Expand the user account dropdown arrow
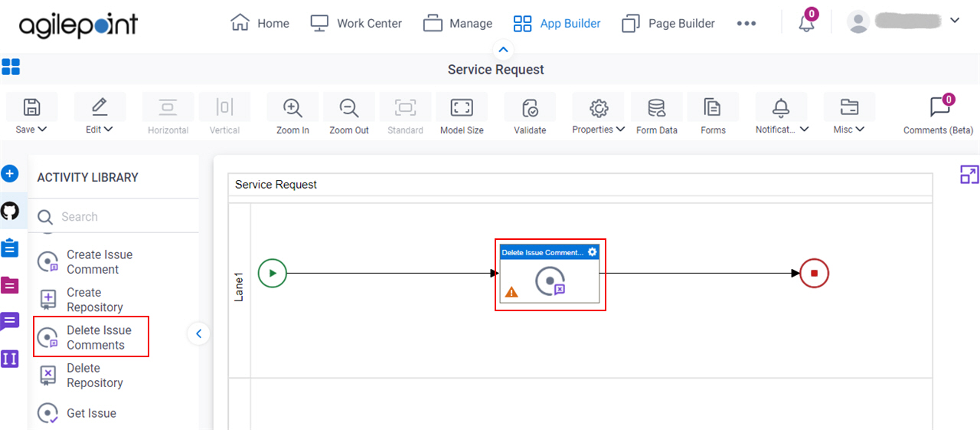980x430 pixels. [954, 21]
